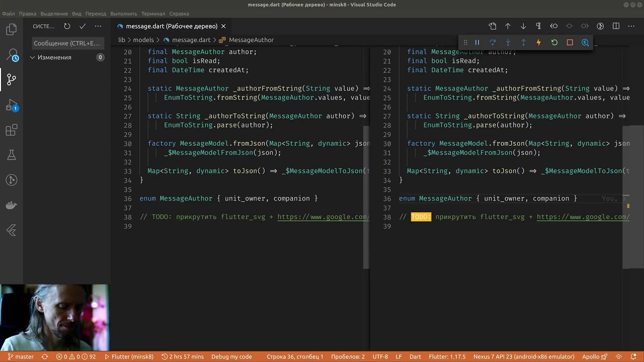Go to next change arrow

[523, 26]
